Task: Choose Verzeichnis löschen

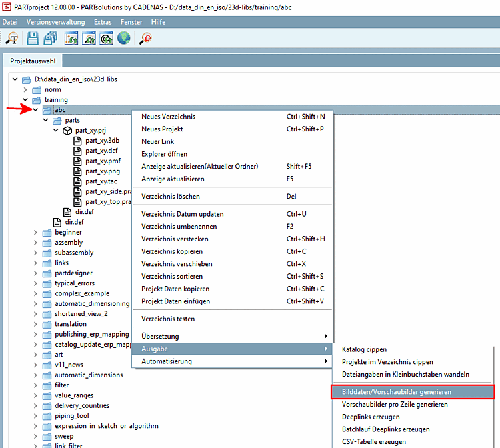Action: (x=233, y=197)
